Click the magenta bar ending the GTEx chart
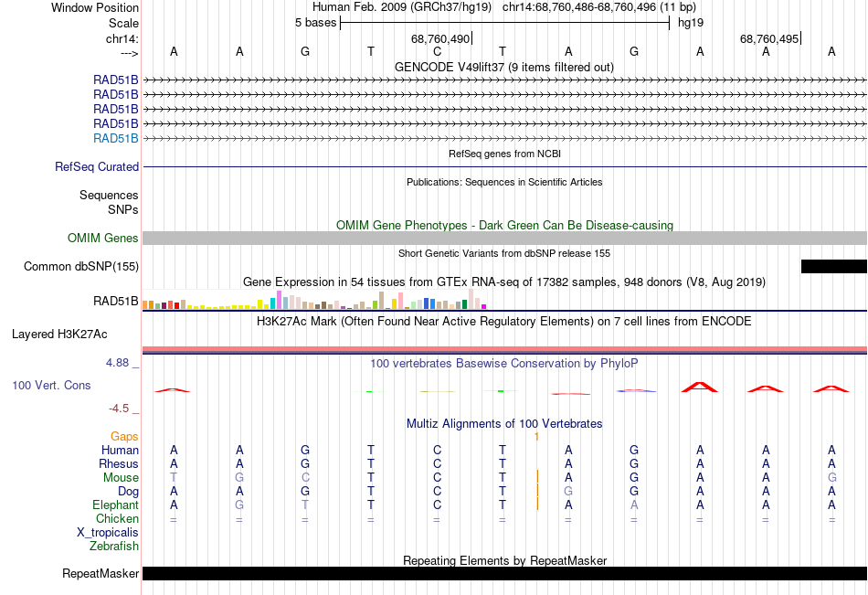Screen dimensions: 868x595 coord(483,306)
